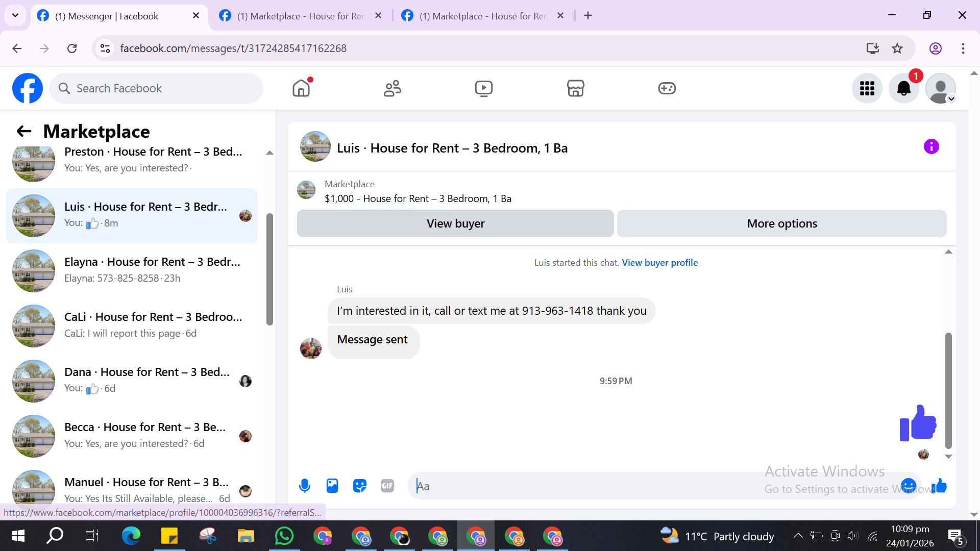This screenshot has width=980, height=551.
Task: Show hidden system tray icons
Action: pyautogui.click(x=798, y=536)
